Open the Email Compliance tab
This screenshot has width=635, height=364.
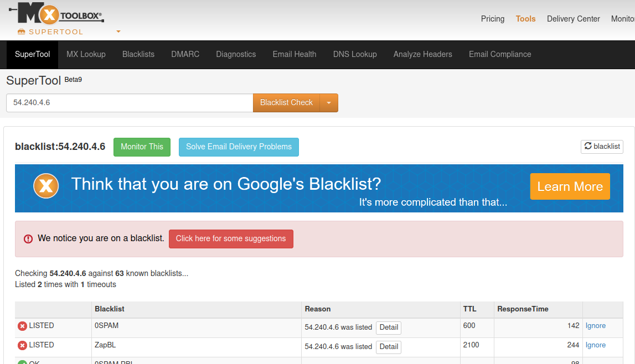[x=500, y=54]
